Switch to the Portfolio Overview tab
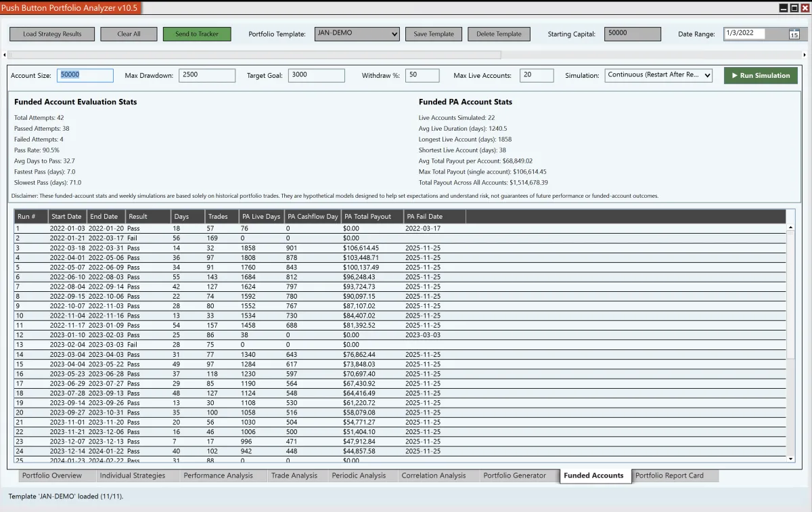The width and height of the screenshot is (812, 512). coord(52,475)
